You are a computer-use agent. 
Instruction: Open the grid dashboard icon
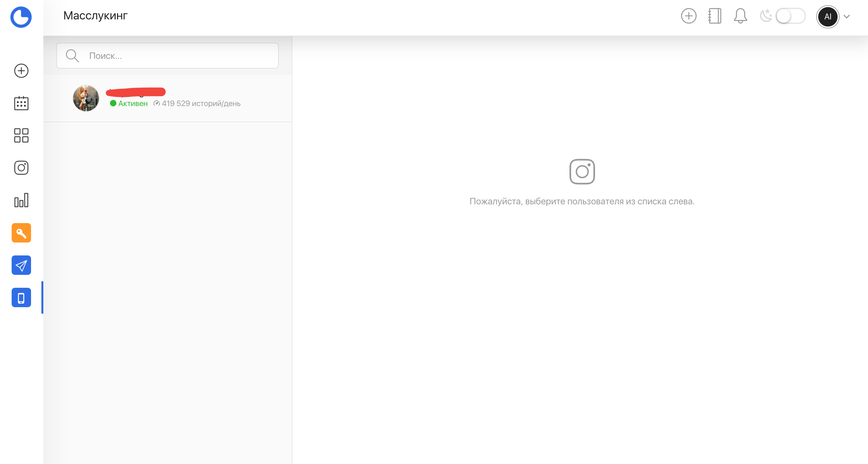21,135
